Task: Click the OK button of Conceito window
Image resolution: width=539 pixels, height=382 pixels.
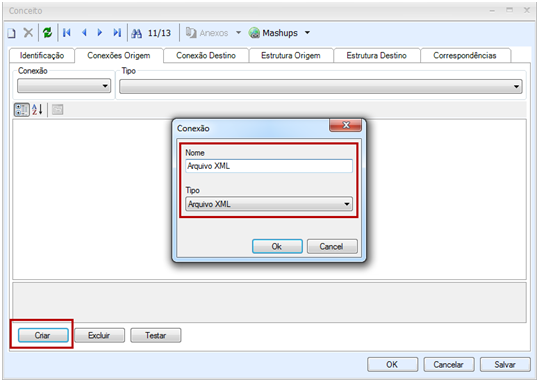Action: [x=392, y=364]
